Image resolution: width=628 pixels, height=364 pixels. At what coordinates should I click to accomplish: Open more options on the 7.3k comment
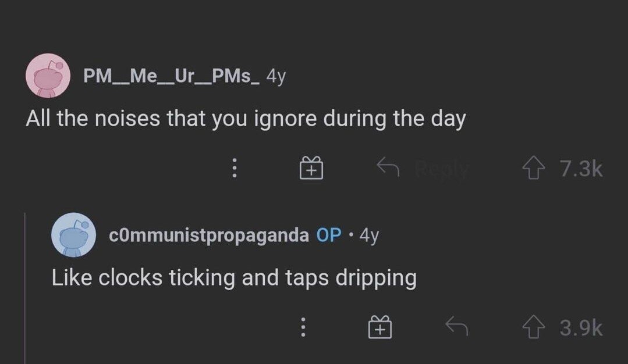tap(235, 169)
